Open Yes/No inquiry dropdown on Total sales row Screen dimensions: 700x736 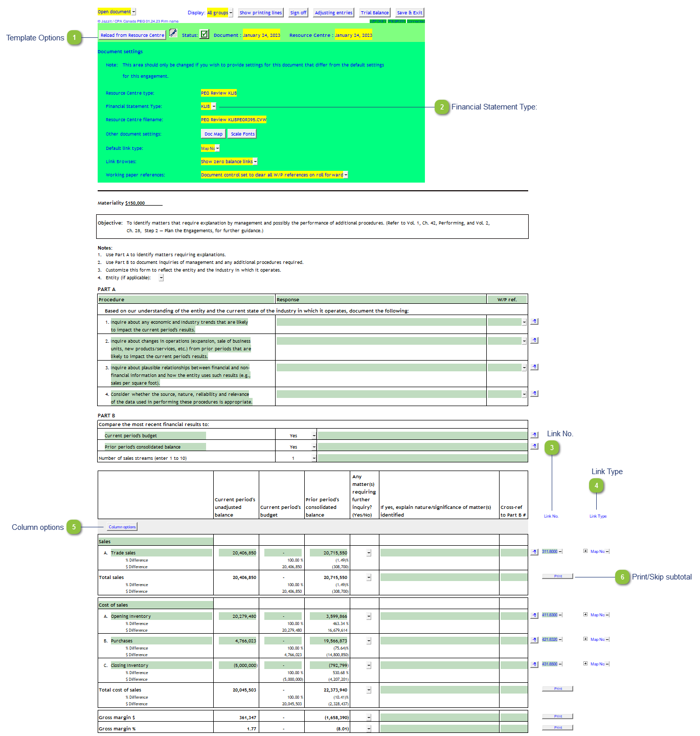point(369,577)
